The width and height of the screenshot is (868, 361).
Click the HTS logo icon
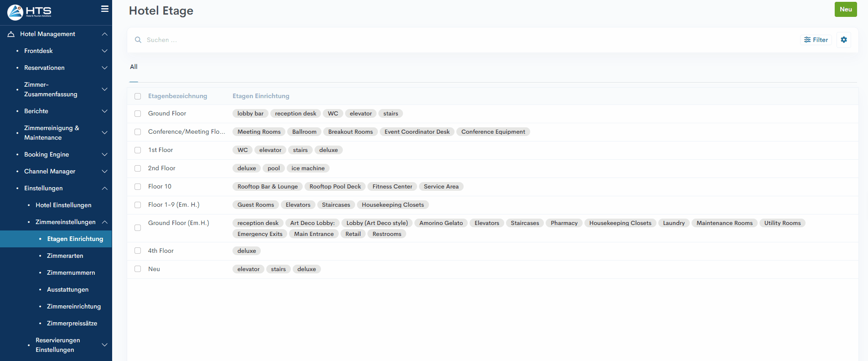point(15,12)
